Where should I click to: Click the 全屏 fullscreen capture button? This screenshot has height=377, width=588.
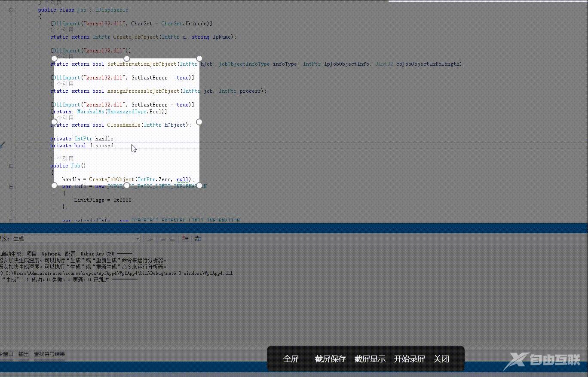click(291, 359)
